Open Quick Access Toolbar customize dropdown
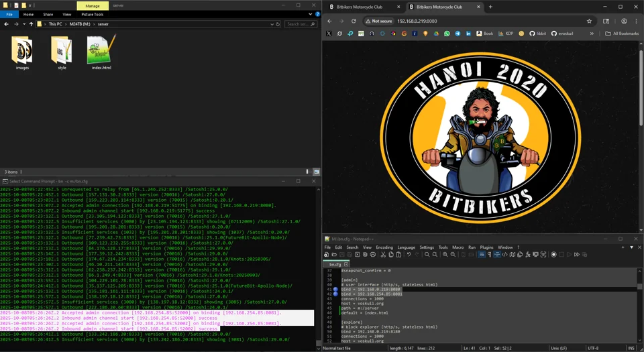 pos(30,5)
